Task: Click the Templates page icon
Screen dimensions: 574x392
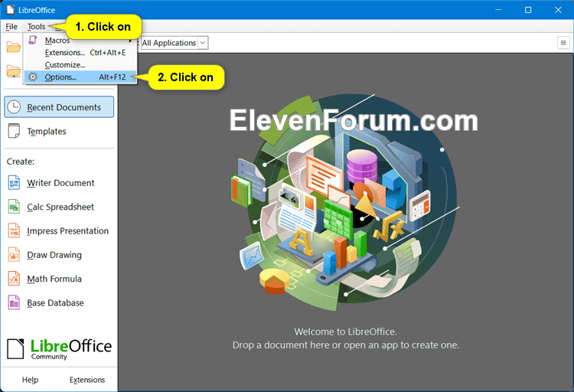Action: coord(14,131)
